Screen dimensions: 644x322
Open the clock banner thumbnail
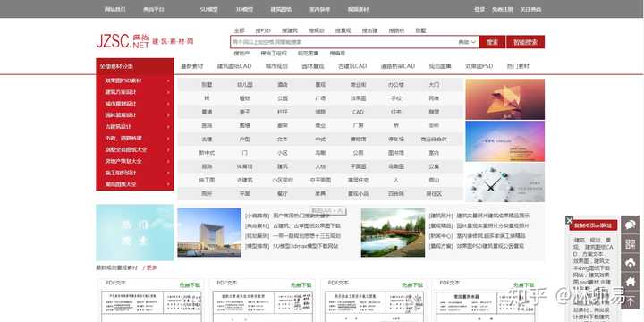tap(504, 182)
